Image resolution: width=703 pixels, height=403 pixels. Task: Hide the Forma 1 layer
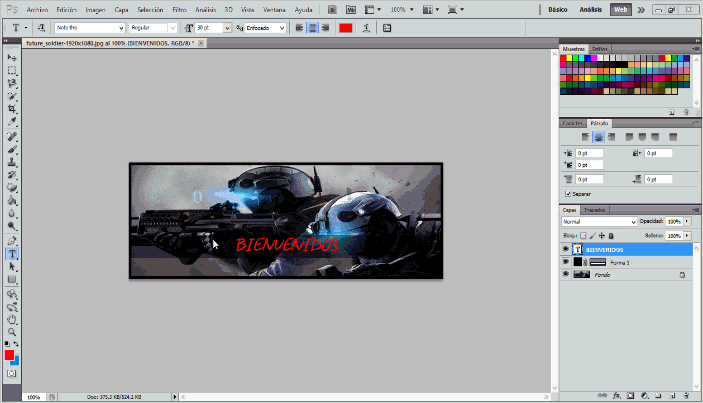[566, 262]
